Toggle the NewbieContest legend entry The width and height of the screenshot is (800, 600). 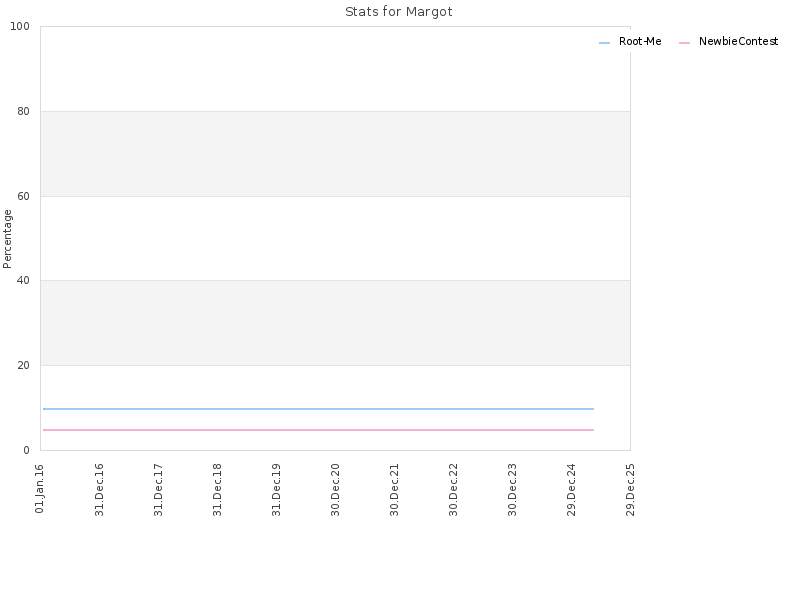click(729, 42)
